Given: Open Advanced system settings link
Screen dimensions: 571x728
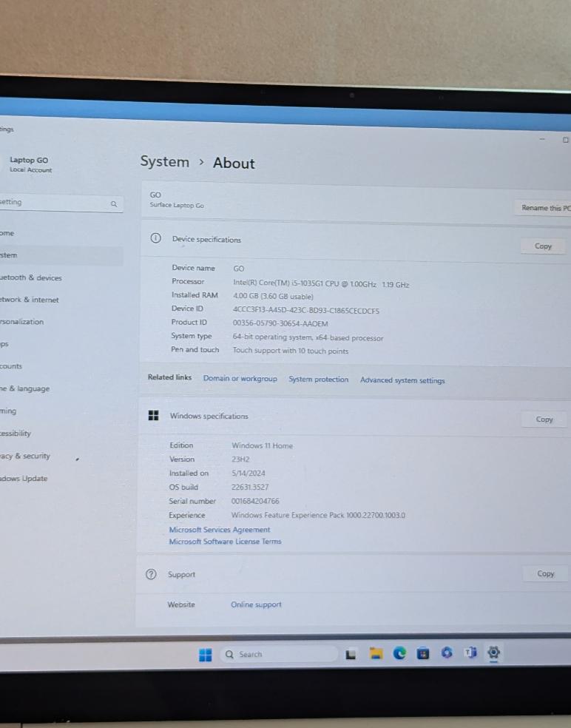Looking at the screenshot, I should [x=402, y=380].
